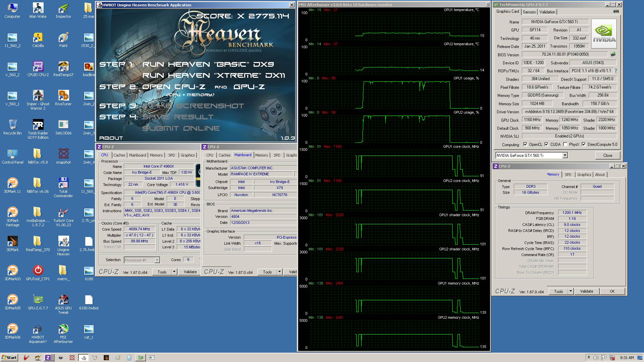
Task: Open the Memory tab in Mainboard CPU-Z window
Action: tap(261, 155)
